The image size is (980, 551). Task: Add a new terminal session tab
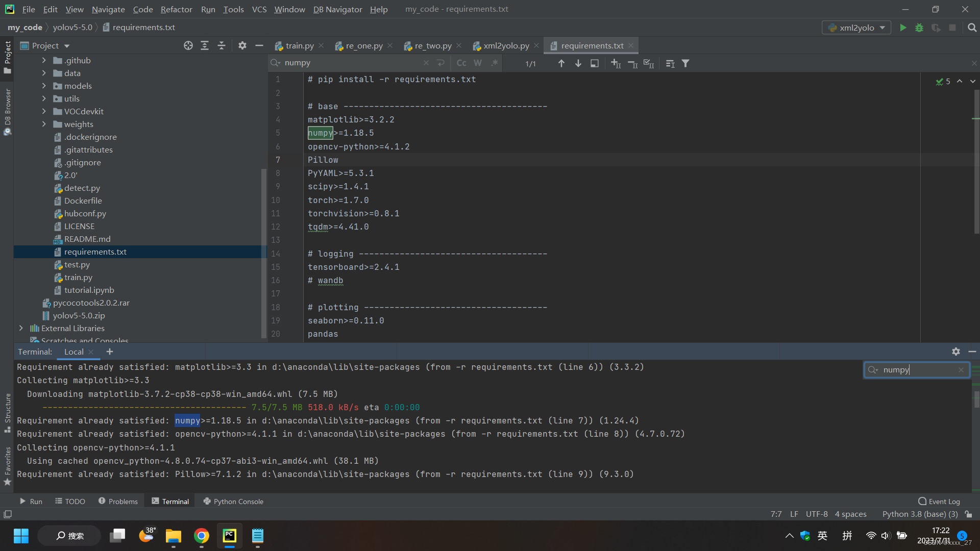(x=110, y=352)
